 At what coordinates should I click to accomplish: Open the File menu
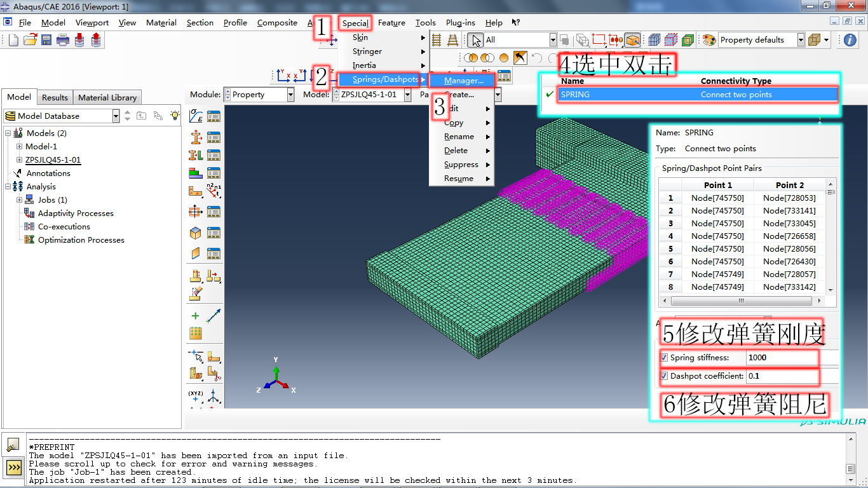click(x=25, y=23)
